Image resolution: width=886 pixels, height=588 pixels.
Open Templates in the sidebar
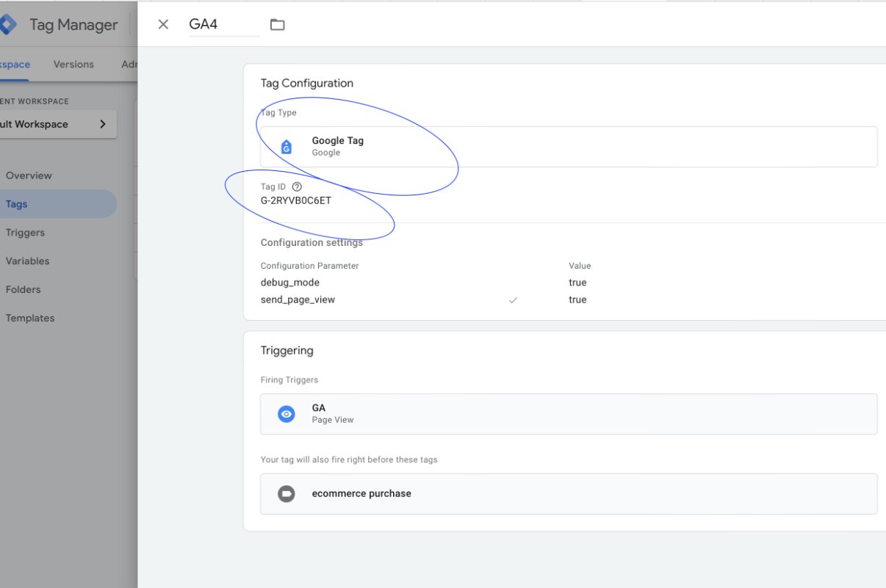[x=29, y=319]
